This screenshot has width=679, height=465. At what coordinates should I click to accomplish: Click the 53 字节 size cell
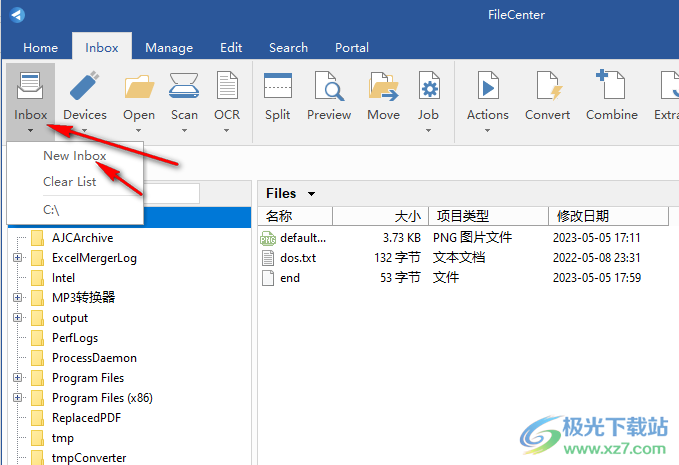coord(401,278)
